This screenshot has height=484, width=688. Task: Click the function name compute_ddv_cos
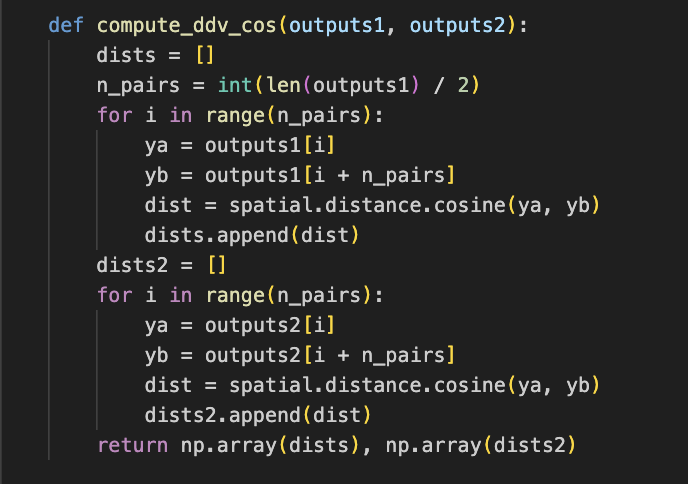[x=186, y=25]
